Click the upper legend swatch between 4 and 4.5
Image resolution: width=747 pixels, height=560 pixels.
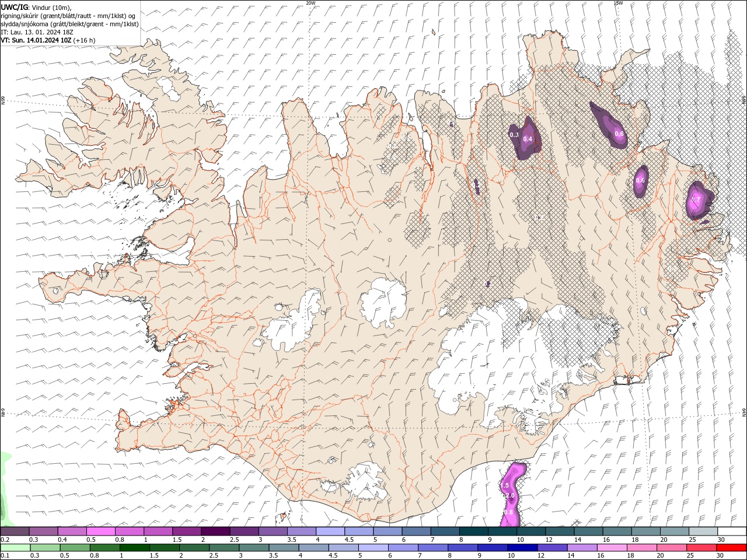click(x=330, y=531)
